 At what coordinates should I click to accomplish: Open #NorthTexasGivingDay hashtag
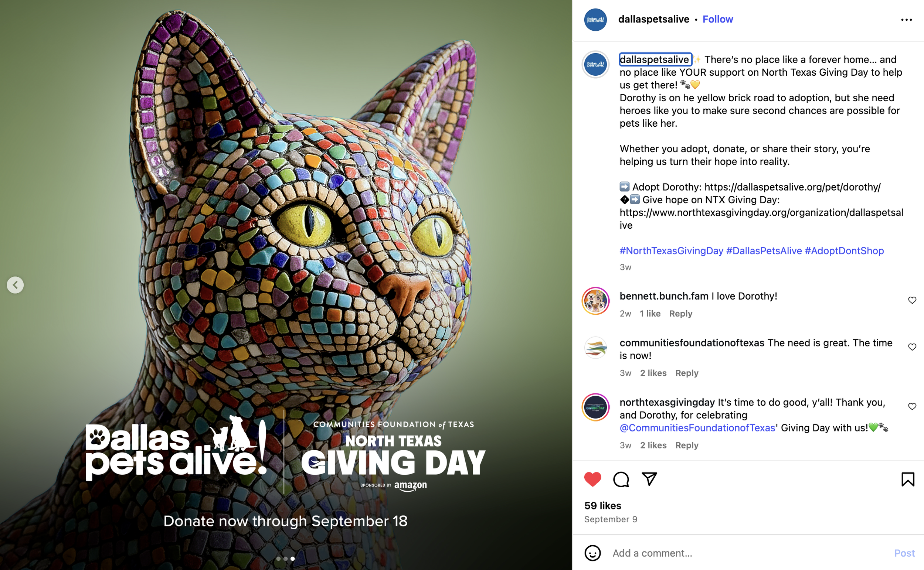click(671, 251)
